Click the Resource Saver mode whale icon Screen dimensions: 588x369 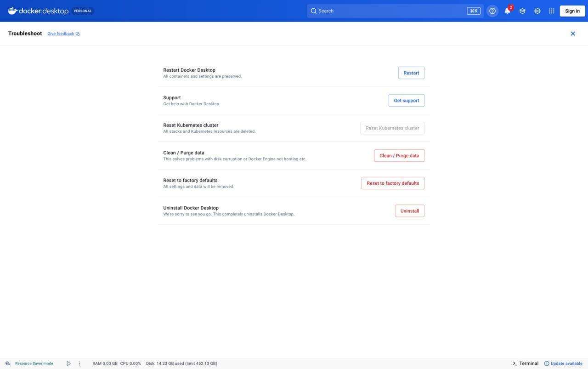(8, 363)
